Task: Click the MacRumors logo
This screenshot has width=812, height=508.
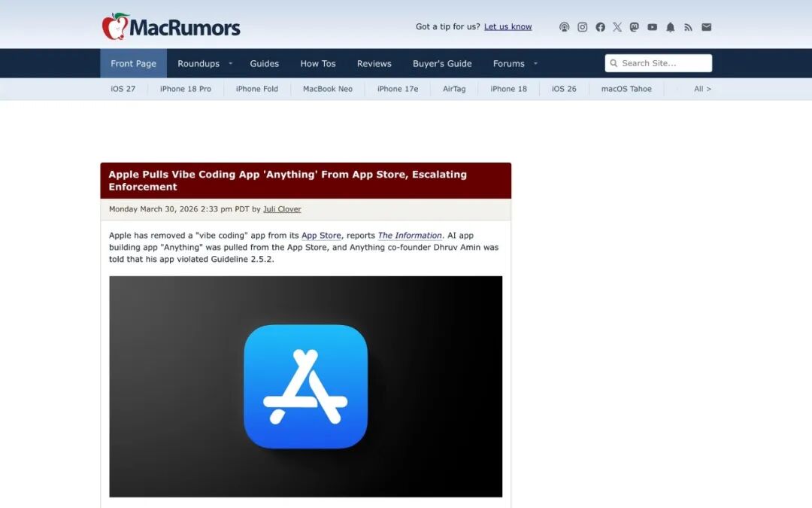Action: click(171, 26)
